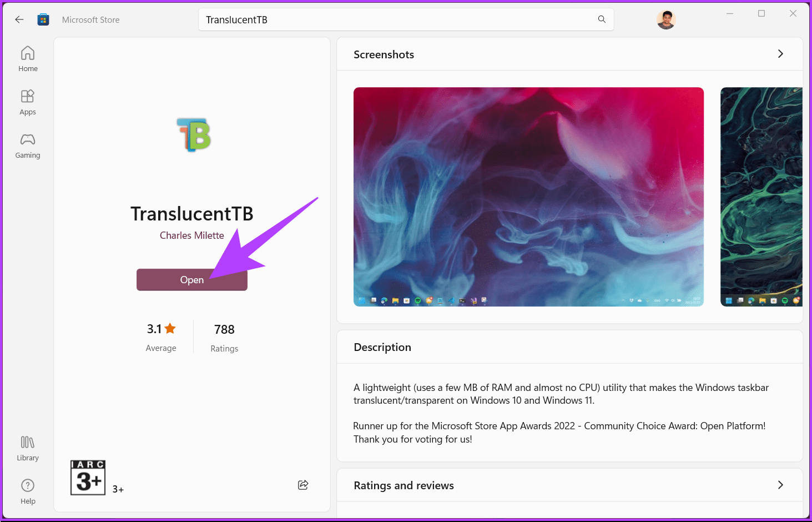Minimize the Microsoft Store window
This screenshot has width=812, height=522.
click(x=730, y=13)
